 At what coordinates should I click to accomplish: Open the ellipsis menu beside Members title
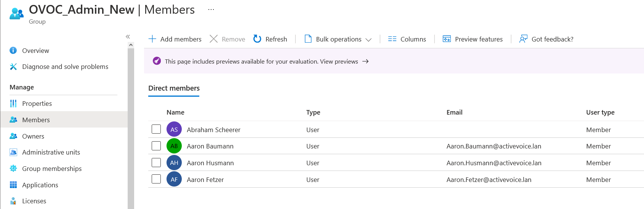tap(211, 10)
